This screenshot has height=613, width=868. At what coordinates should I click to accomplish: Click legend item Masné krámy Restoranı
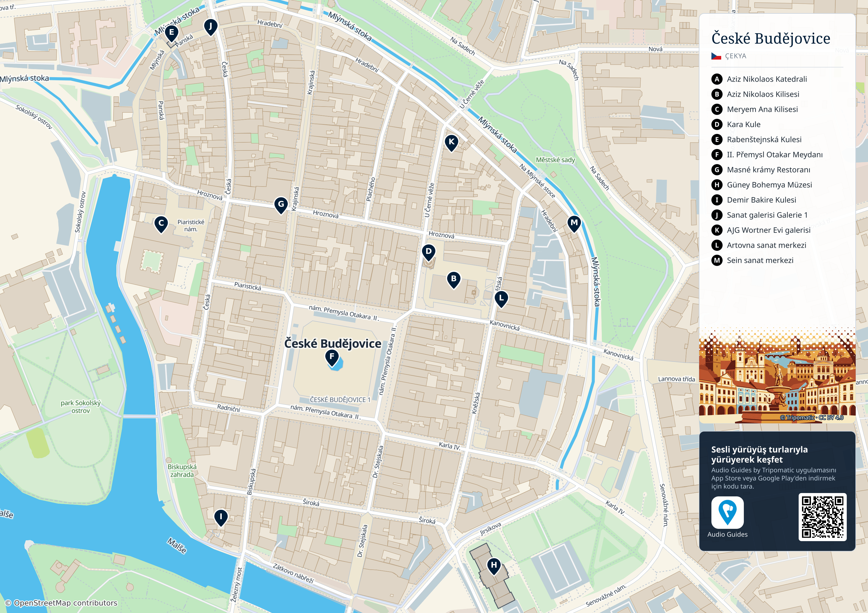(x=761, y=170)
